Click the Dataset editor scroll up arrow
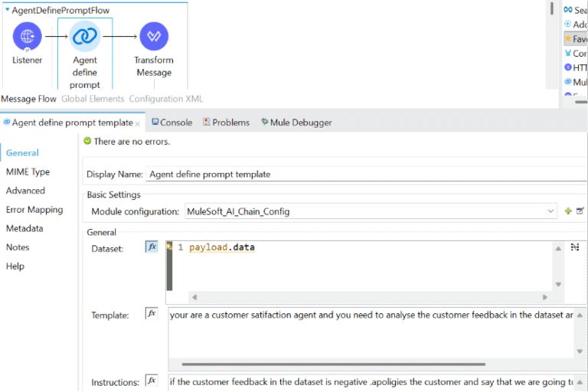Screen dimensions: 588x392 coord(558,248)
